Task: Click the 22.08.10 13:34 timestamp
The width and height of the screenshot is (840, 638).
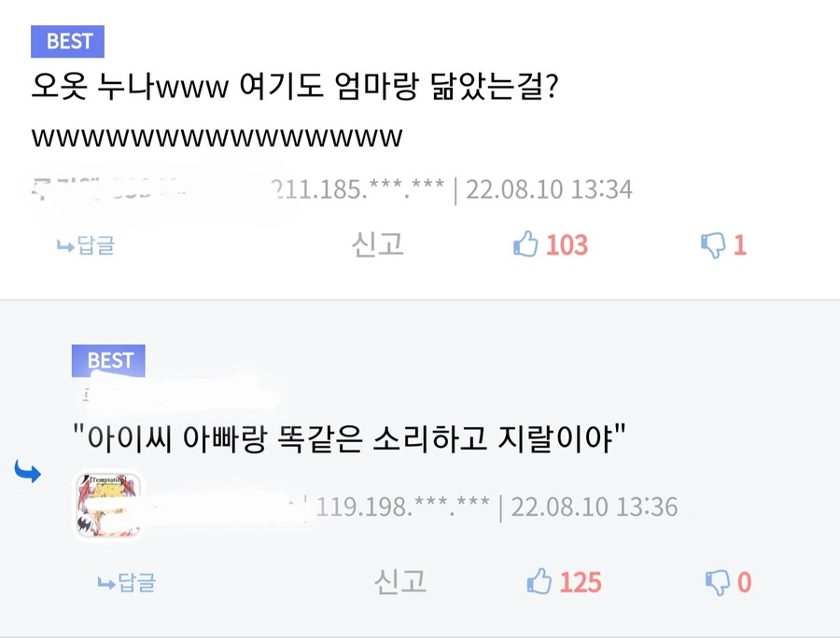Action: pyautogui.click(x=549, y=189)
